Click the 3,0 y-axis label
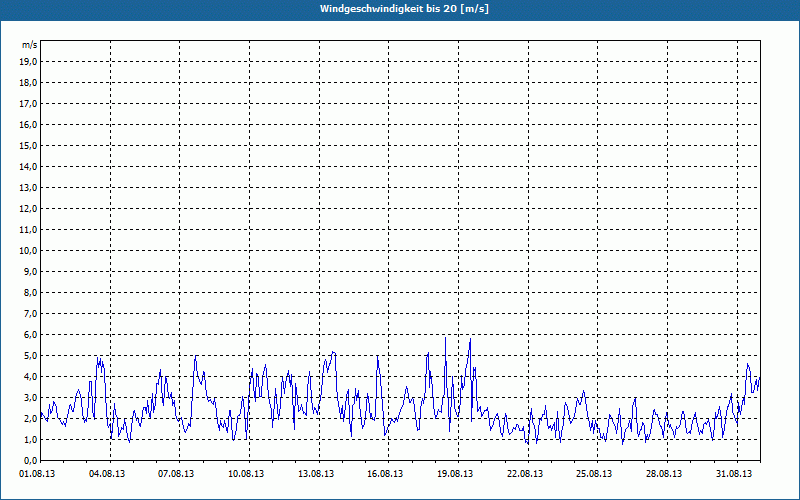The width and height of the screenshot is (800, 500). 30,397
